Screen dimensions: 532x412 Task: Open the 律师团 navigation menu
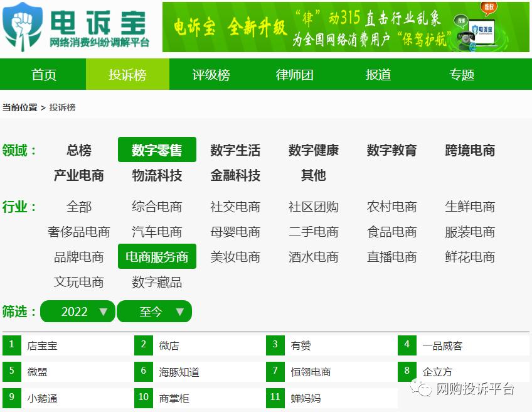click(x=293, y=75)
